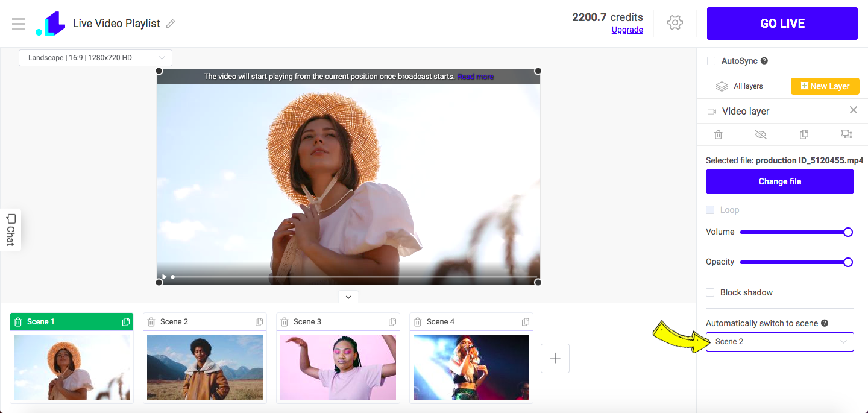This screenshot has height=413, width=868.
Task: Enable the Block shadow checkbox
Action: 710,292
